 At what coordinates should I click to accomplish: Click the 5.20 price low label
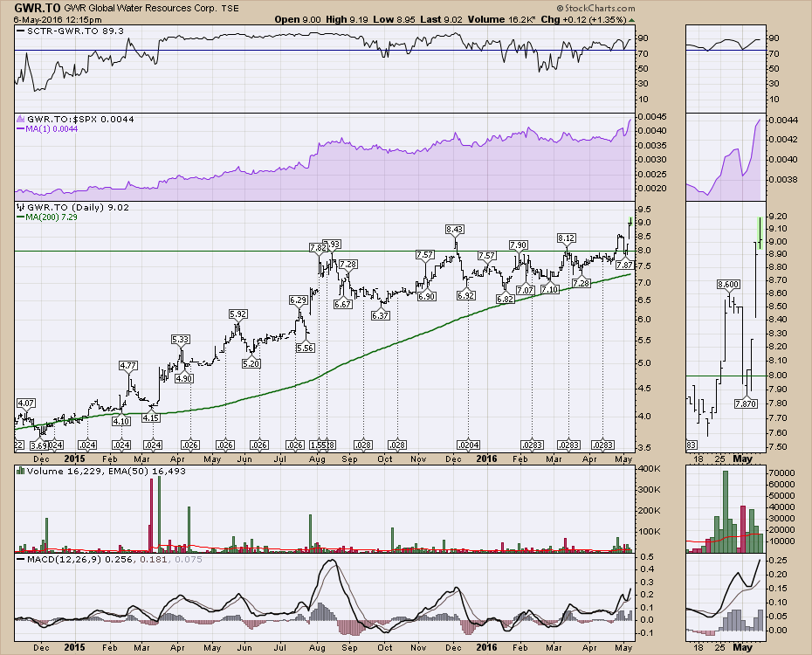click(x=251, y=364)
